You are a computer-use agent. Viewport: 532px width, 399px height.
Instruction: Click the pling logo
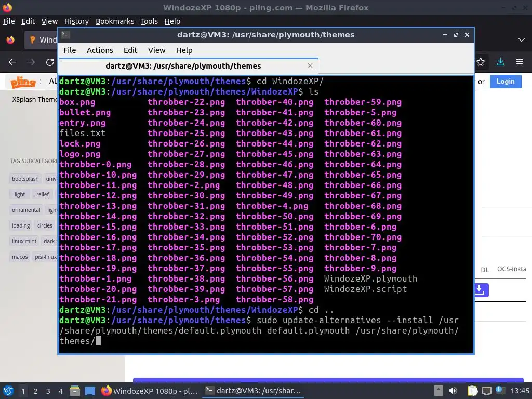23,82
